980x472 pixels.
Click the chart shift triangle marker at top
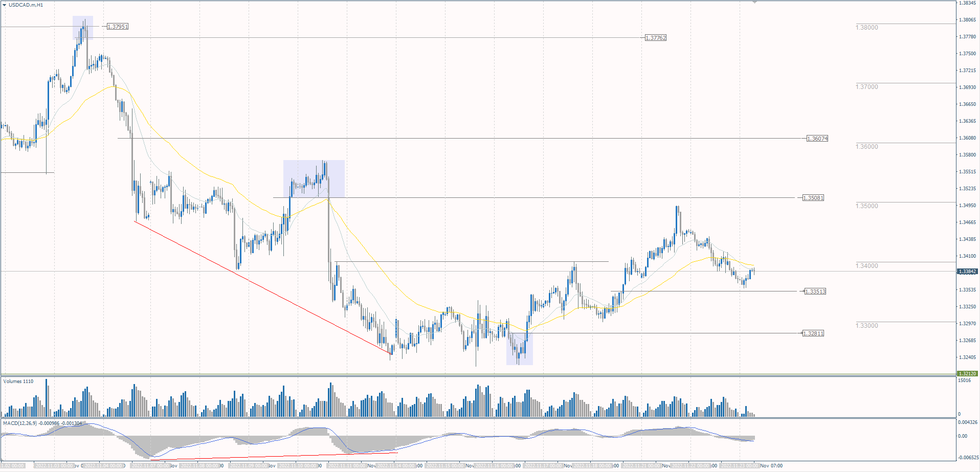click(754, 3)
